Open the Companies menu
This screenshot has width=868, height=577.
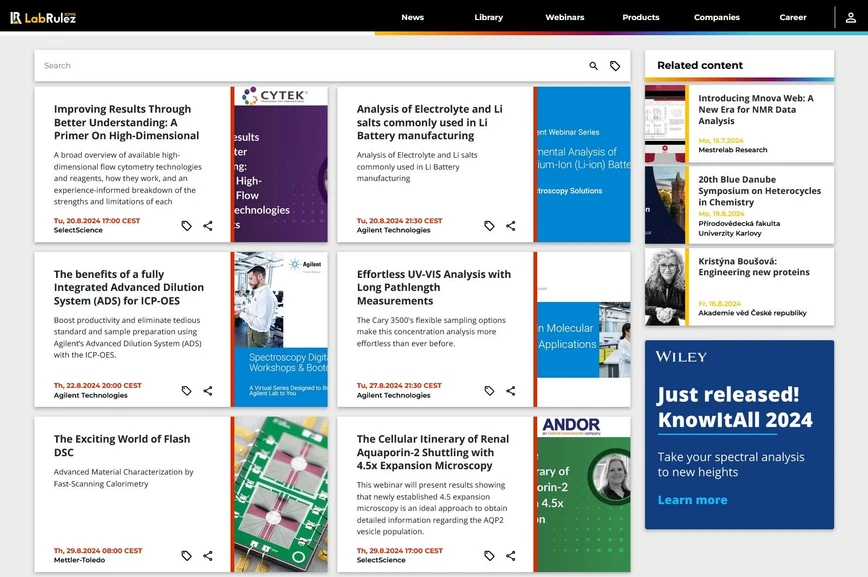pyautogui.click(x=717, y=17)
